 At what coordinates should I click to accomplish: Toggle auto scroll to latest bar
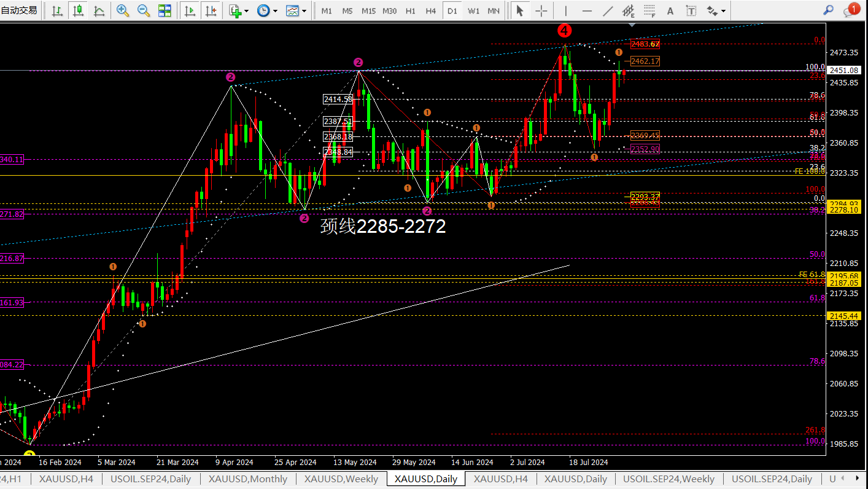tap(190, 10)
